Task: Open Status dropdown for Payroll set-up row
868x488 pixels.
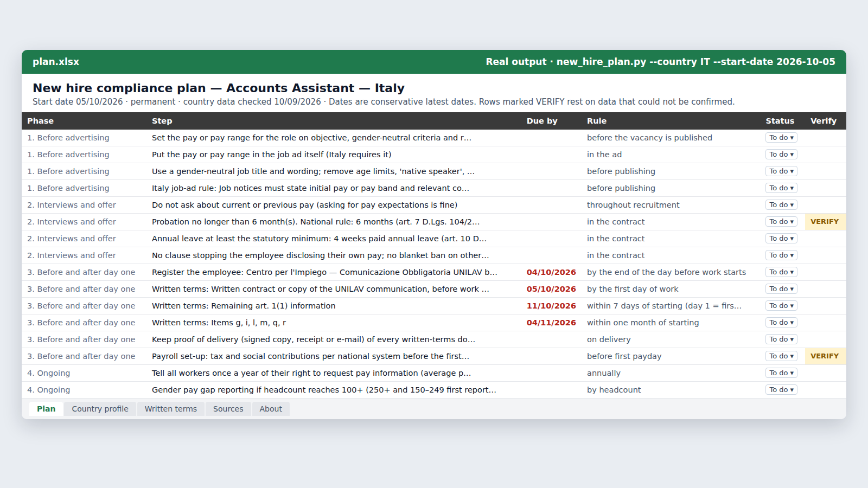Action: [x=781, y=356]
